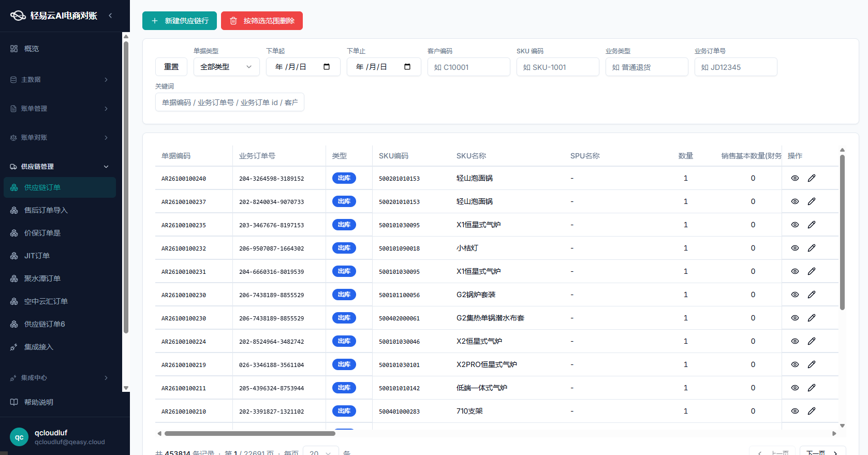Viewport: 868px width, 455px height.
Task: Edit row AR26100100210 with pencil icon
Action: (812, 411)
